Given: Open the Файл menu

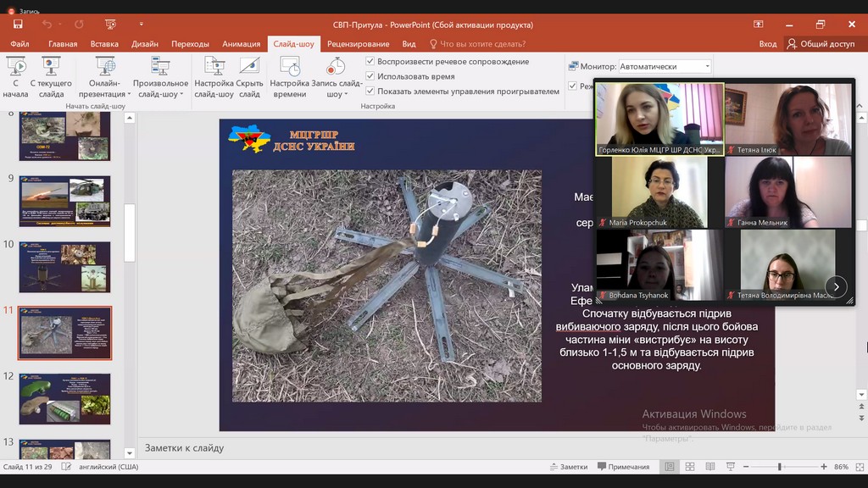Looking at the screenshot, I should coord(19,44).
